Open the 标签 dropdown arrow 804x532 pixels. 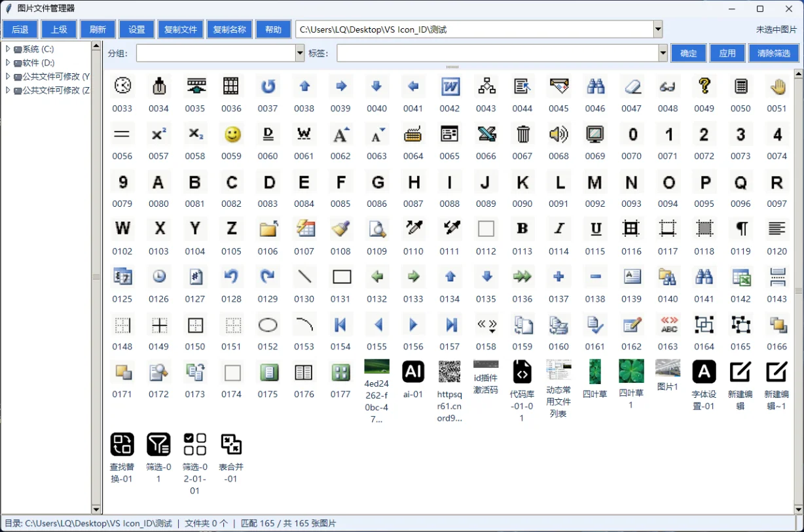(x=663, y=53)
